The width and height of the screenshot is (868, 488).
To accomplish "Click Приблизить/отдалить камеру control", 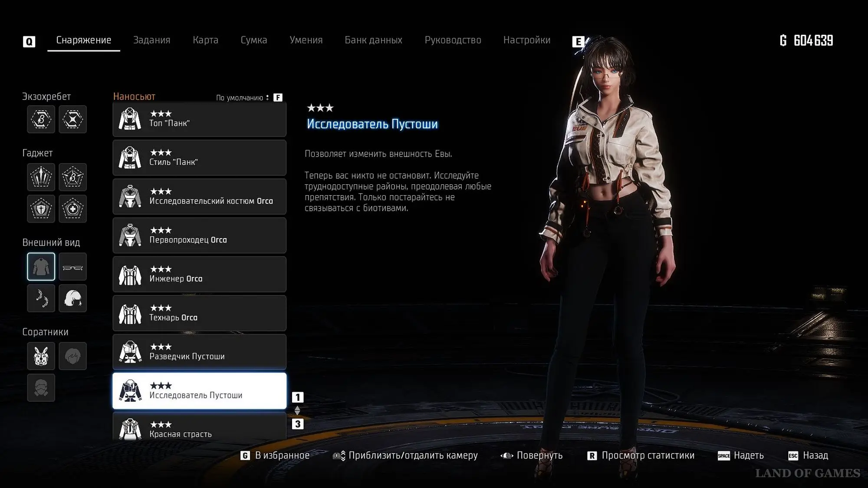I will (413, 455).
